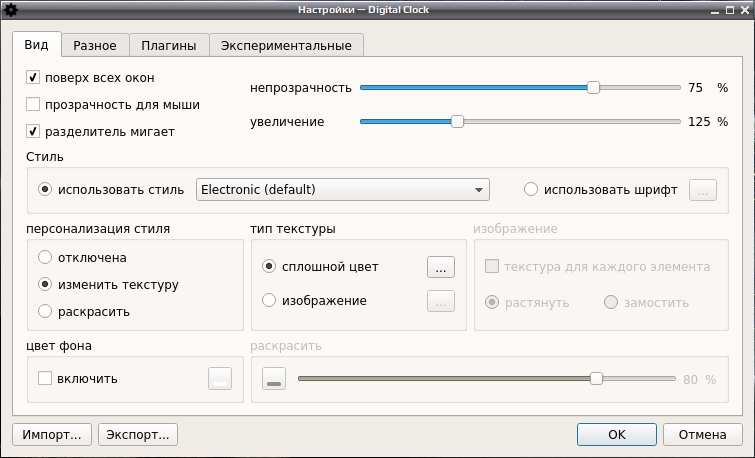Select растянуть radio button
The height and width of the screenshot is (458, 755).
coord(492,302)
